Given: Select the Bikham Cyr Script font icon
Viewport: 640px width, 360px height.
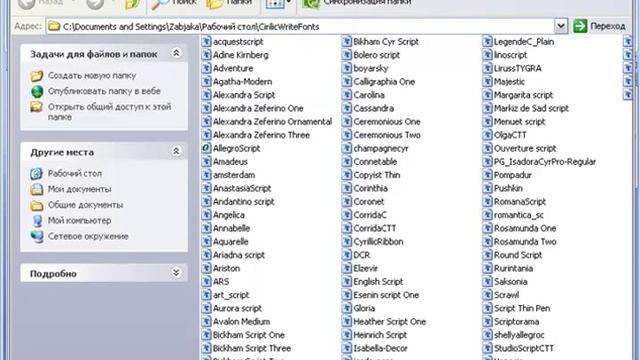Looking at the screenshot, I should [347, 42].
